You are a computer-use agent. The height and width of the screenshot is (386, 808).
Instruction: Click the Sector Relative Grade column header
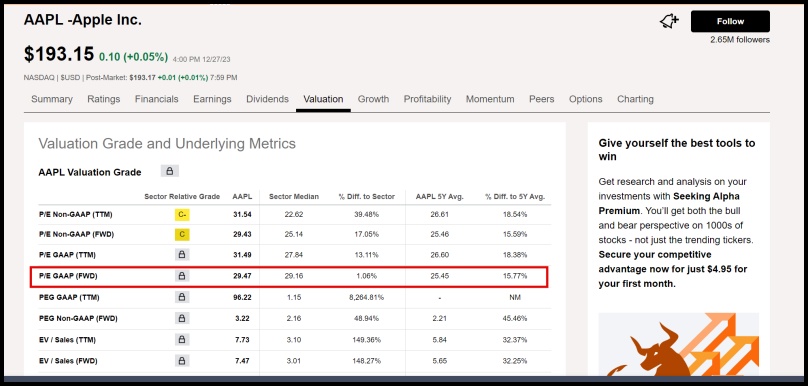182,196
